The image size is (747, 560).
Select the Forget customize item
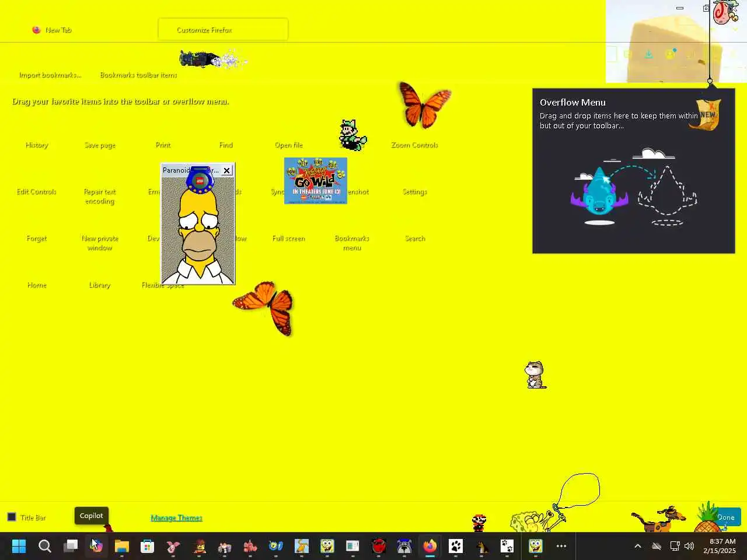[37, 239]
